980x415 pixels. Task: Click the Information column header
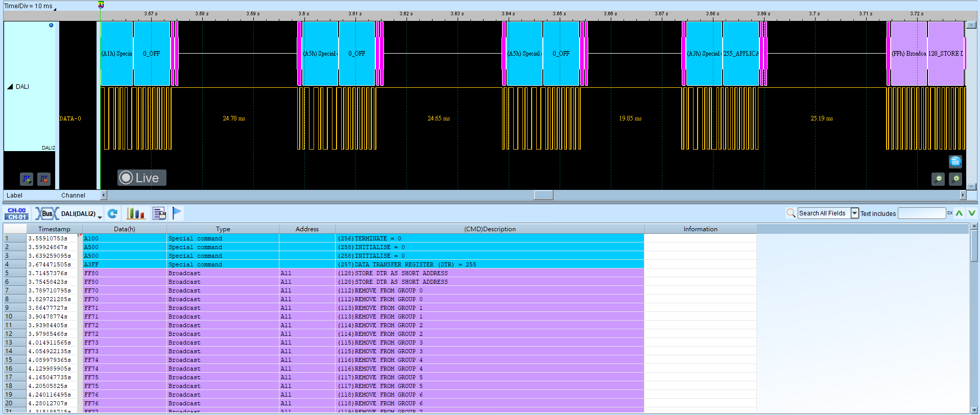700,229
